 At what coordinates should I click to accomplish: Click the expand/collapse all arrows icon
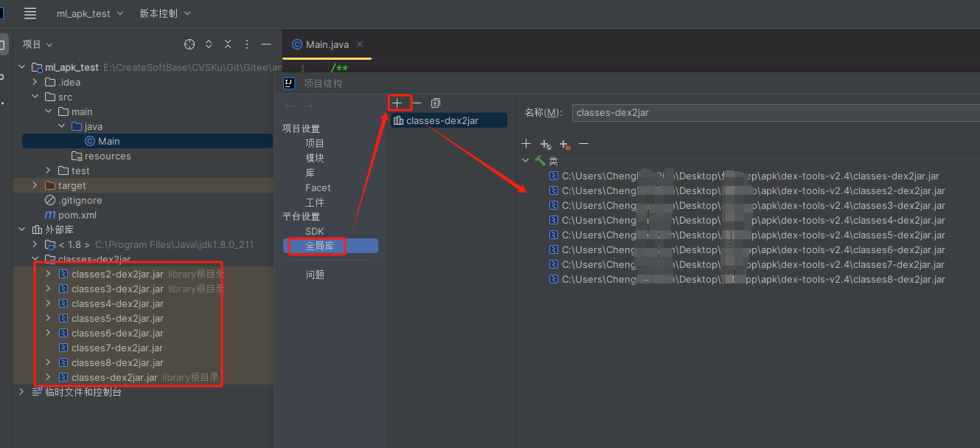tap(209, 44)
